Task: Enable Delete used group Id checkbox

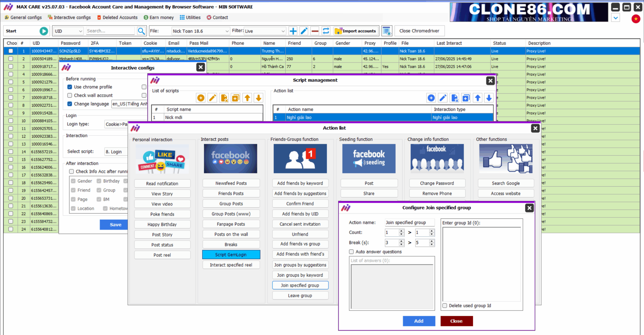Action: [445, 306]
